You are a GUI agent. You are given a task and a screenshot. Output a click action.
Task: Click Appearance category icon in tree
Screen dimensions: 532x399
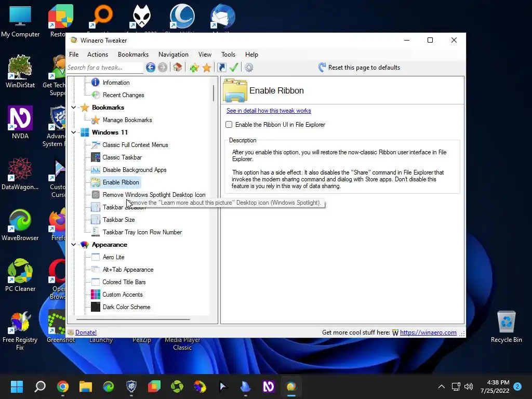[x=85, y=245]
